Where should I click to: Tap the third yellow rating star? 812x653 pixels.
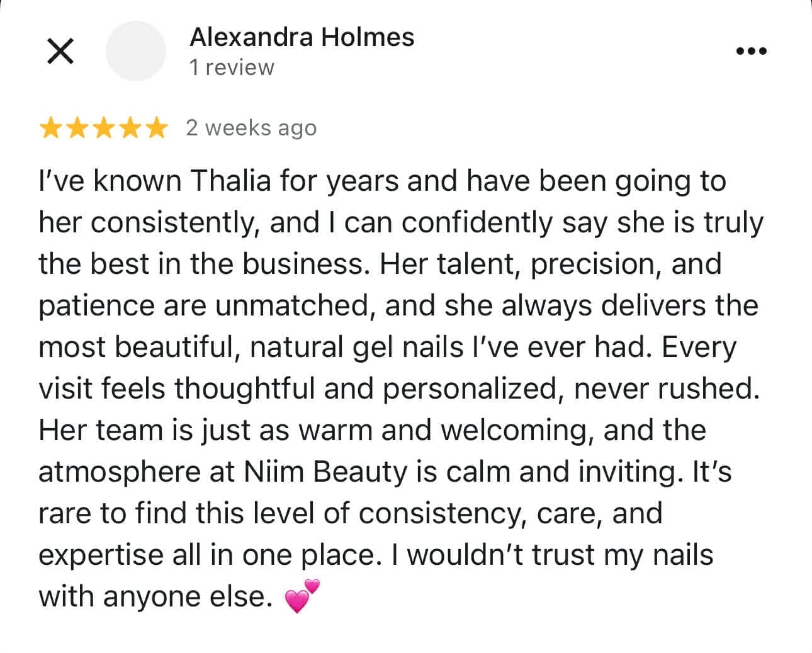click(x=103, y=128)
